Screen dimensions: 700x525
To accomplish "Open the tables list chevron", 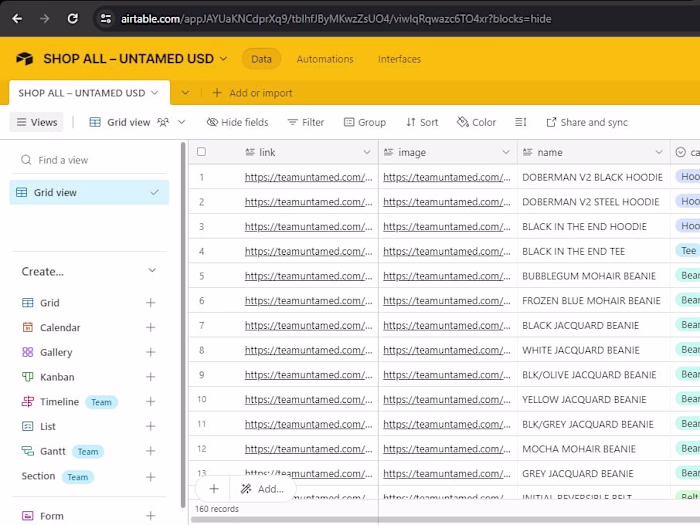I will click(185, 93).
